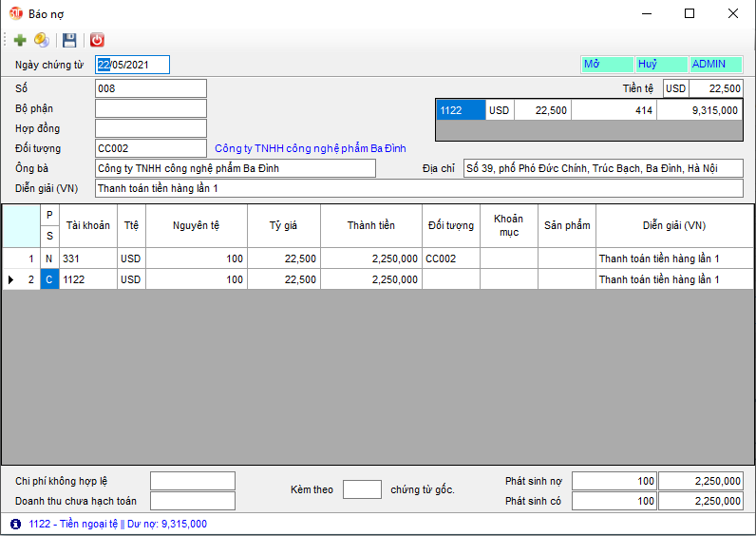Viewport: 756px width, 536px height.
Task: Save the voucher with the floppy disk icon
Action: coord(69,40)
